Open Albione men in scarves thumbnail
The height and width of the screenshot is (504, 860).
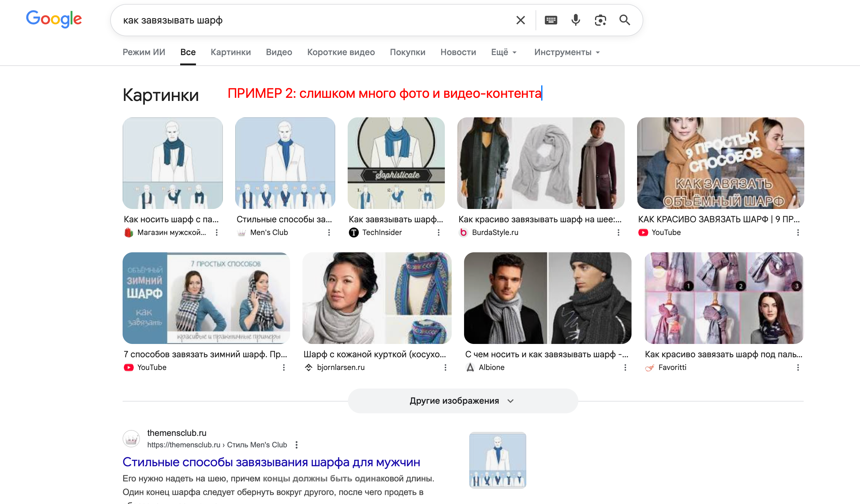pyautogui.click(x=547, y=298)
